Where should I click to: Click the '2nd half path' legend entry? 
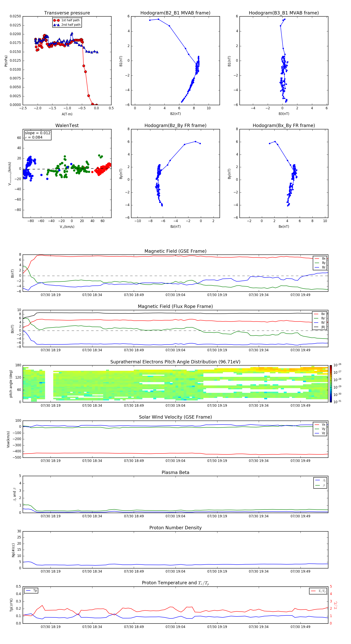tap(67, 25)
